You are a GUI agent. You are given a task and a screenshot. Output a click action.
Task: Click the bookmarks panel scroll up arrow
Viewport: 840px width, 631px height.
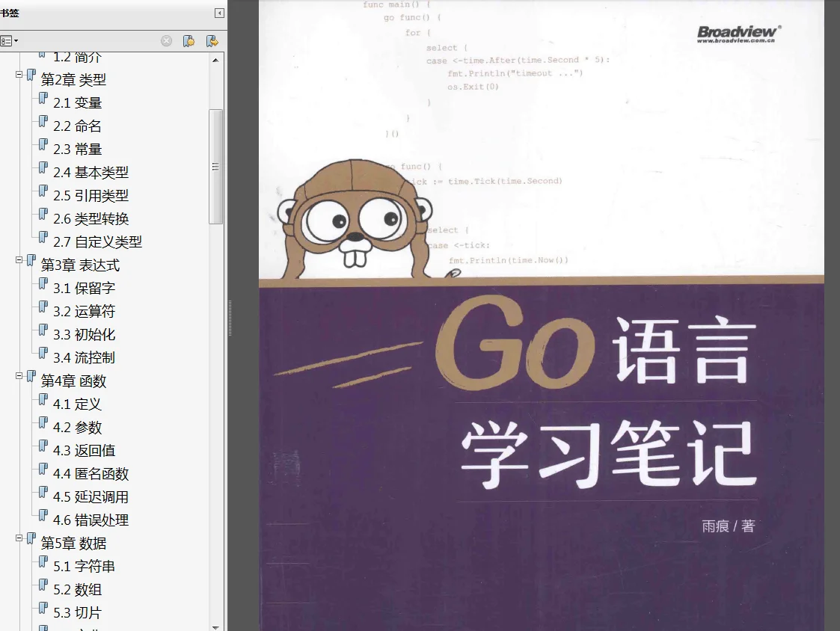click(x=215, y=60)
